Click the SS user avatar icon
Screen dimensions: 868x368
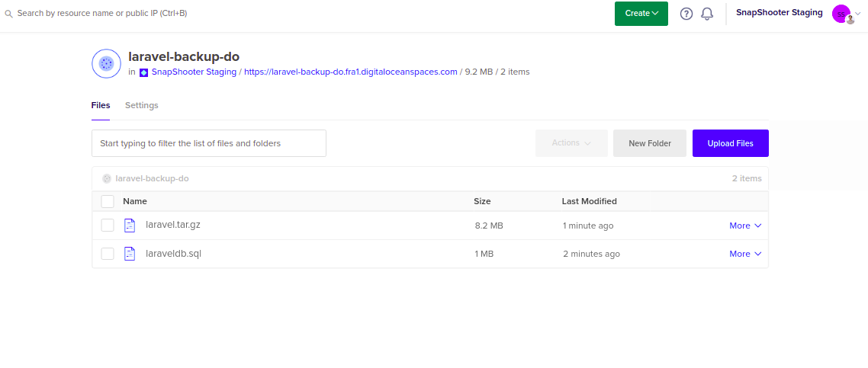point(841,14)
